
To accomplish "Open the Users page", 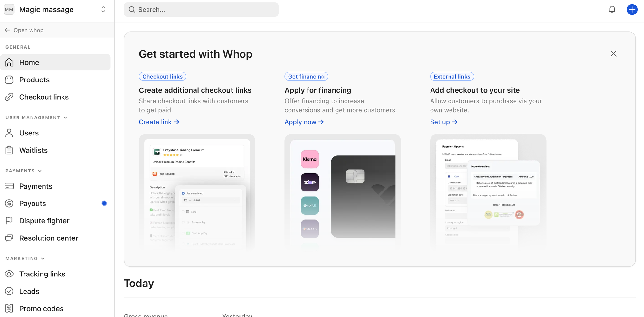I will click(x=55, y=133).
